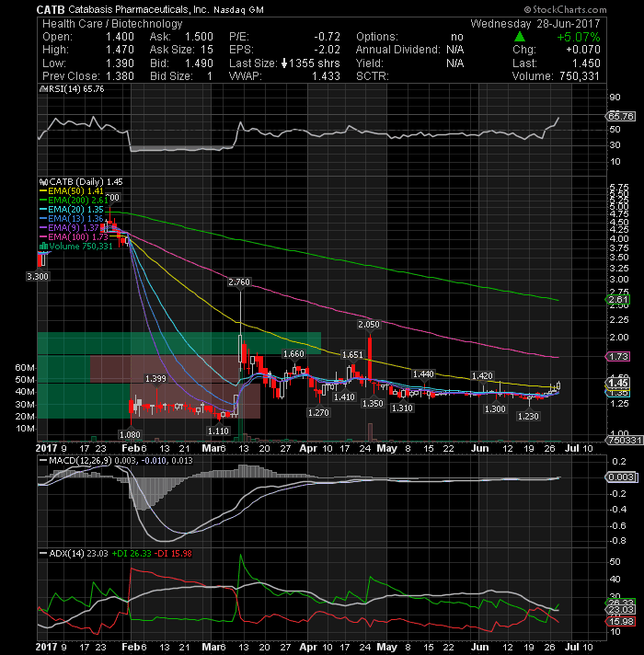This screenshot has height=655, width=644.
Task: Click the ADX(14) 23.03 indicator label
Action: [x=78, y=554]
